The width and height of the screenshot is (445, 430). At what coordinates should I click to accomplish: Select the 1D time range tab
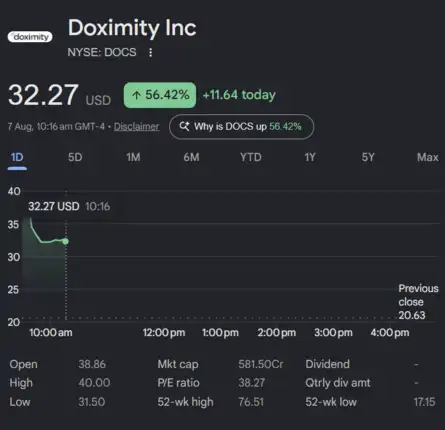(17, 157)
